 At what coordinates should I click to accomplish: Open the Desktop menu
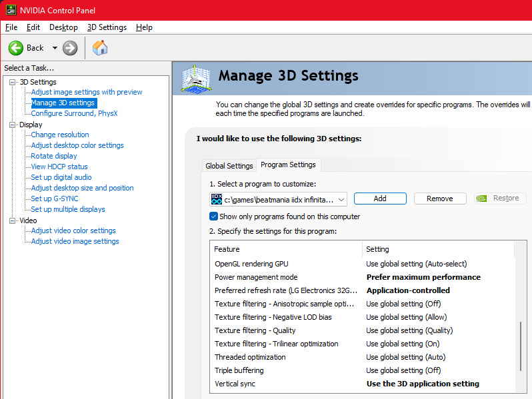63,27
